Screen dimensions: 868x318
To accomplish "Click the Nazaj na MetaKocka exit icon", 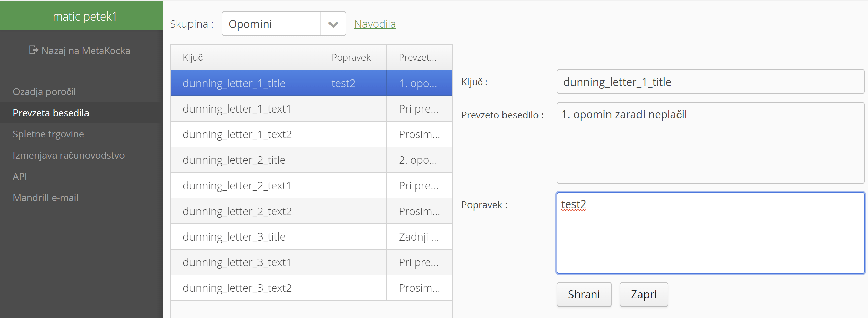I will 33,50.
